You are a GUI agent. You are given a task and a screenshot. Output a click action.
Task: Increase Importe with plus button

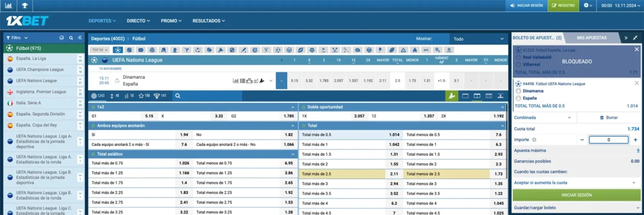(x=635, y=140)
